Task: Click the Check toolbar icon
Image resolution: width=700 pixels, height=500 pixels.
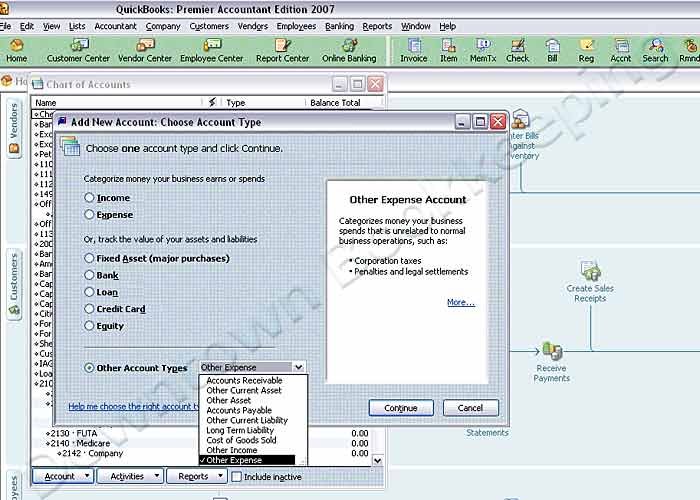Action: 517,50
